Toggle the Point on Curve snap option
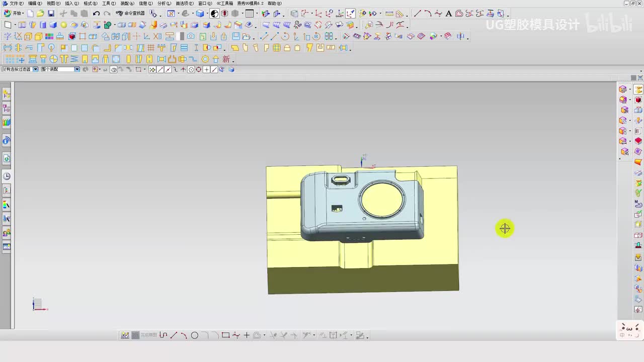The image size is (644, 362). 214,69
